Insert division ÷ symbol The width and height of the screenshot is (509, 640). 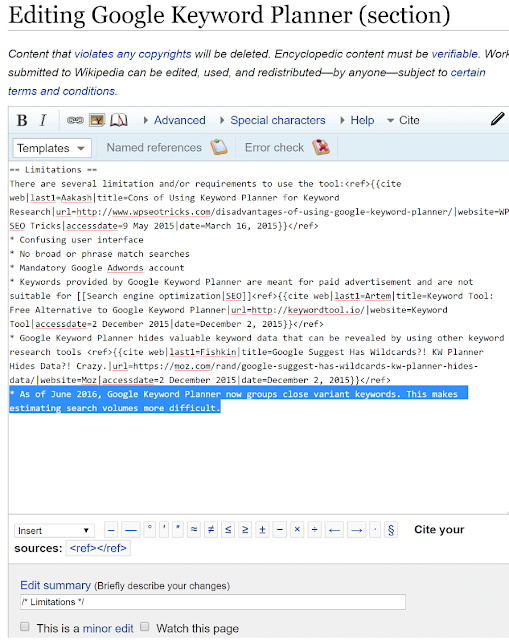coord(315,530)
